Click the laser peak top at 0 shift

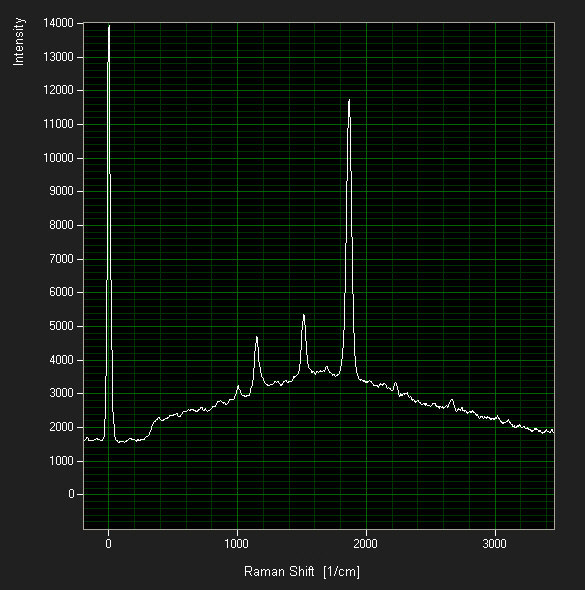(x=109, y=26)
